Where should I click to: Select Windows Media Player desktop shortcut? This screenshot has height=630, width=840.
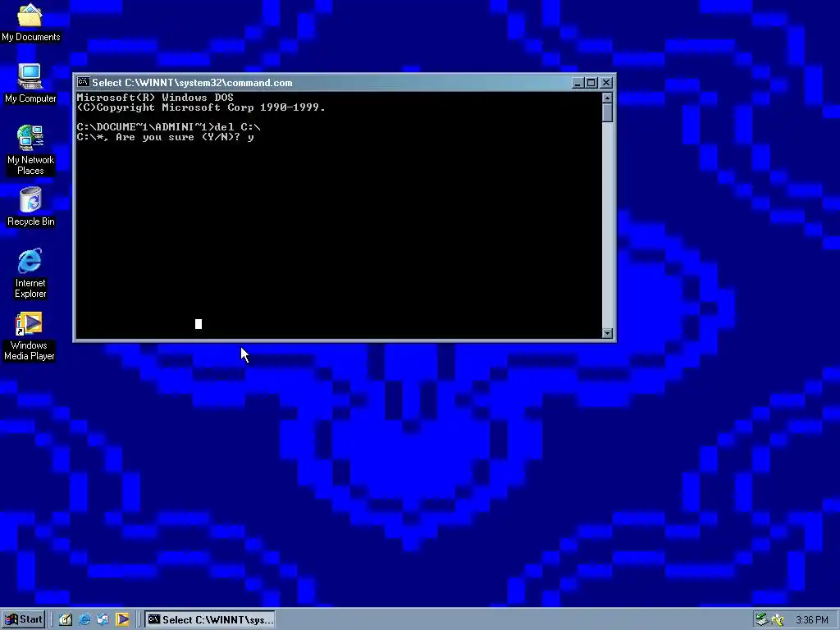[30, 336]
